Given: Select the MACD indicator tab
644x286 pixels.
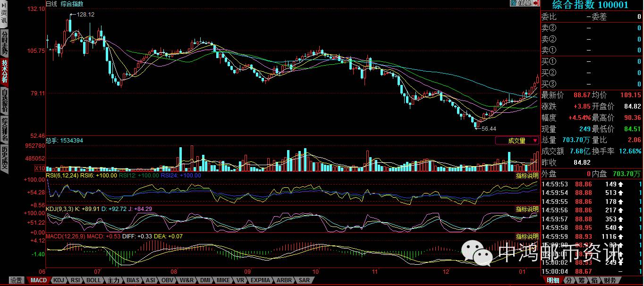Looking at the screenshot, I should 38,280.
